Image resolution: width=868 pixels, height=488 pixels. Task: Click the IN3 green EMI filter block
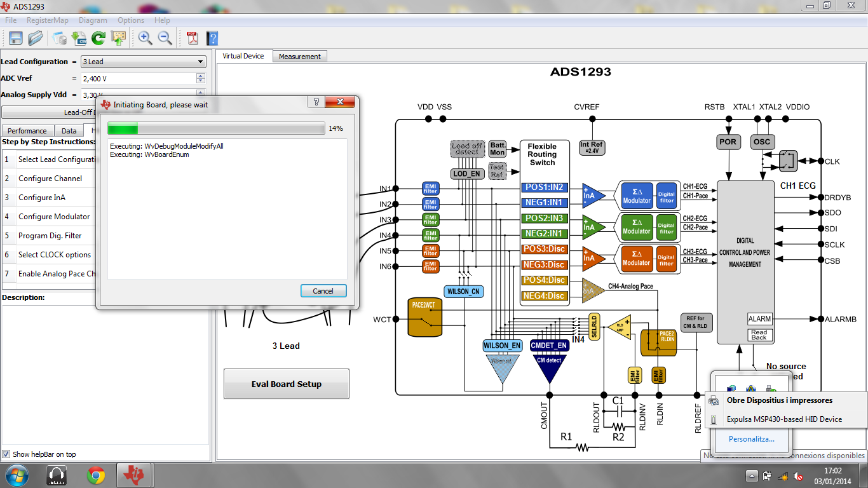431,219
